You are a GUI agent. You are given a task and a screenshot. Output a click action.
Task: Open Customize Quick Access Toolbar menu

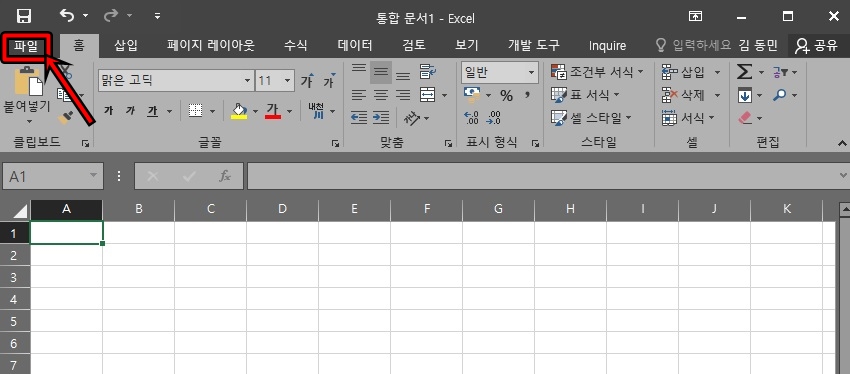(x=157, y=16)
